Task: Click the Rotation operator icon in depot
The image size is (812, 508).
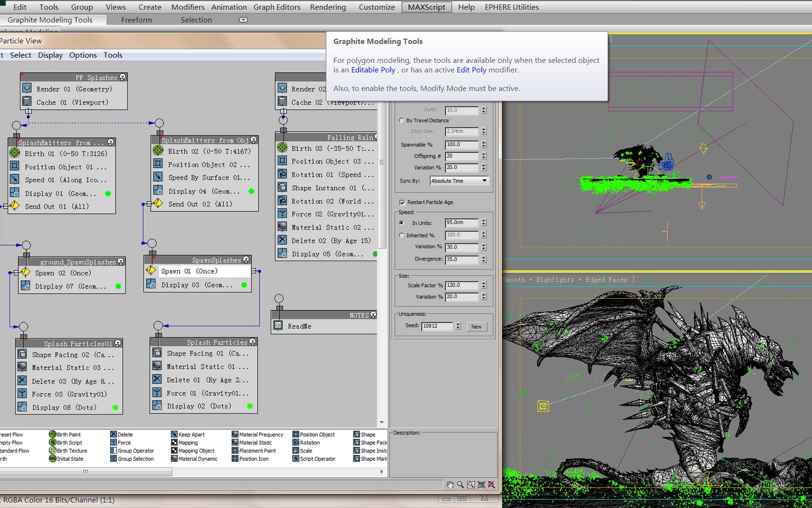Action: point(296,442)
